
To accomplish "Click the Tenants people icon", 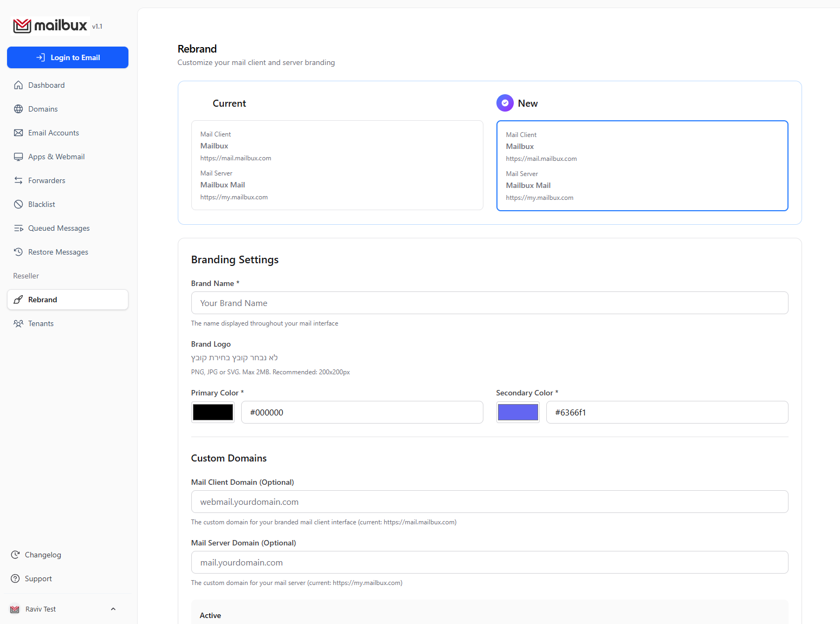I will pyautogui.click(x=18, y=323).
